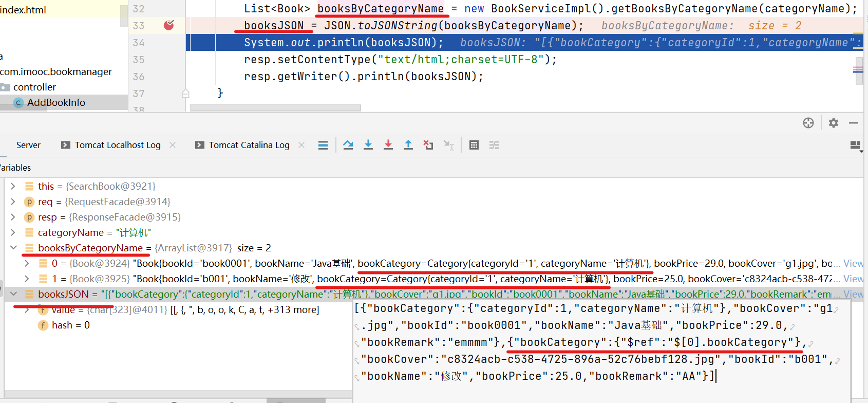The height and width of the screenshot is (403, 868).
Task: Expand list element 1 Book@3925
Action: pos(27,279)
